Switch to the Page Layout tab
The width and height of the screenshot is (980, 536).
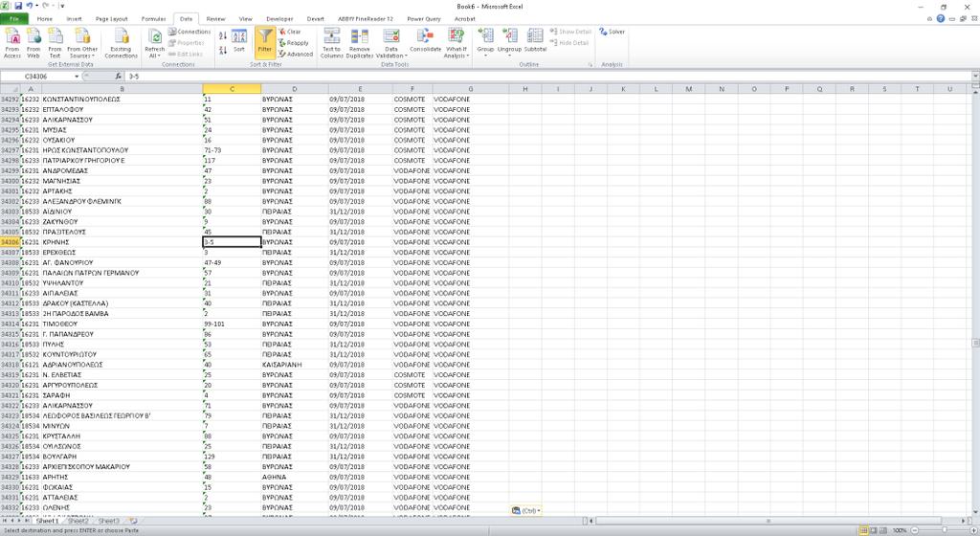(111, 19)
